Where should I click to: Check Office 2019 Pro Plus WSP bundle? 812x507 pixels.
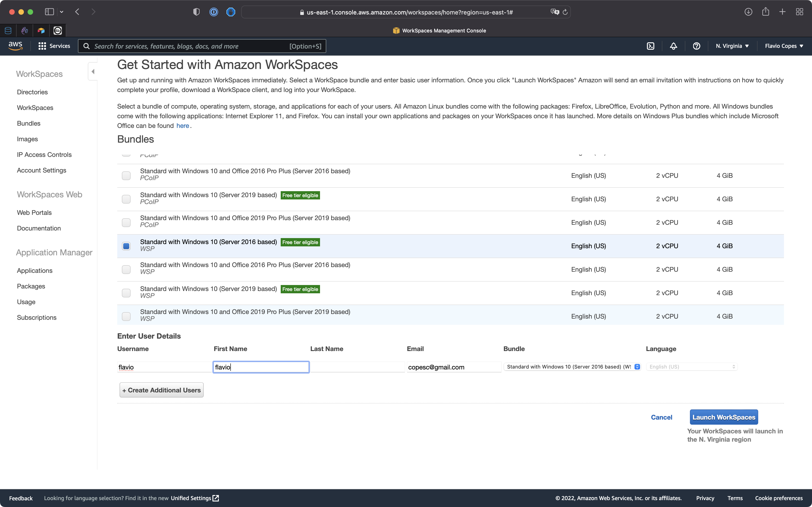[x=126, y=317]
